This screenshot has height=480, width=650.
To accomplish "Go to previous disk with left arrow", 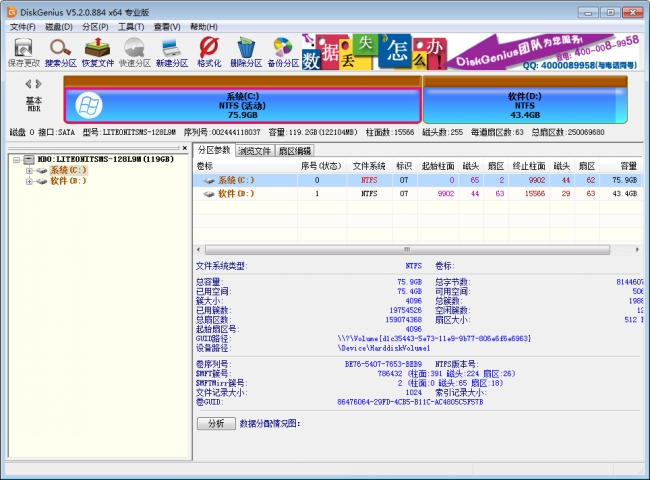I will tap(28, 84).
